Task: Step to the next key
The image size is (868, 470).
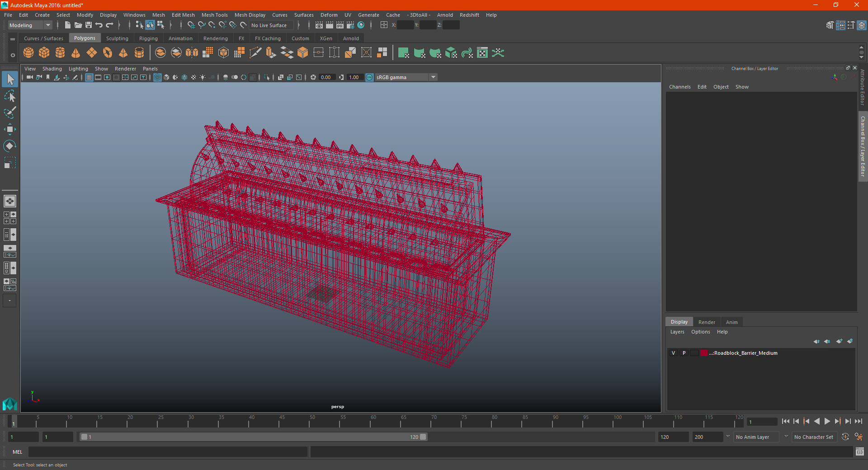Action: [x=837, y=421]
